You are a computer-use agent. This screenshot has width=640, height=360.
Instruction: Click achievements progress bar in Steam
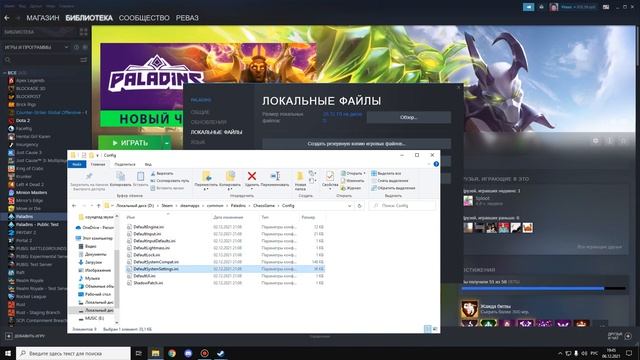543,289
